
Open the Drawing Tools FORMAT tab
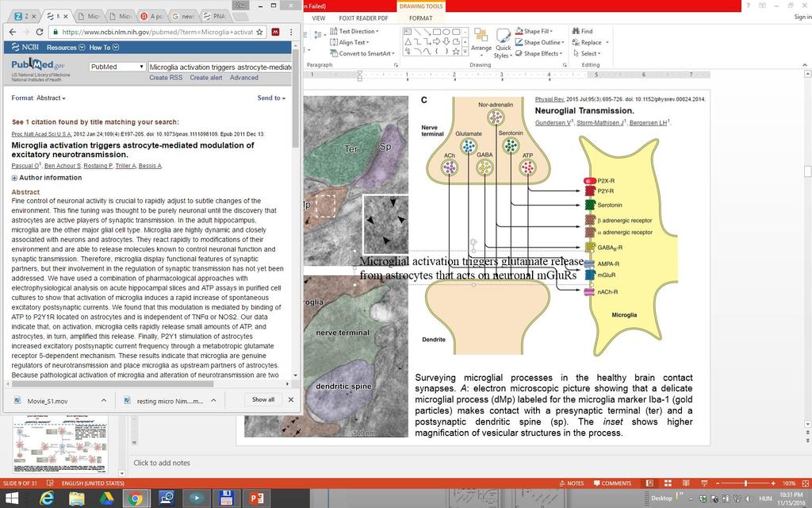click(x=420, y=18)
